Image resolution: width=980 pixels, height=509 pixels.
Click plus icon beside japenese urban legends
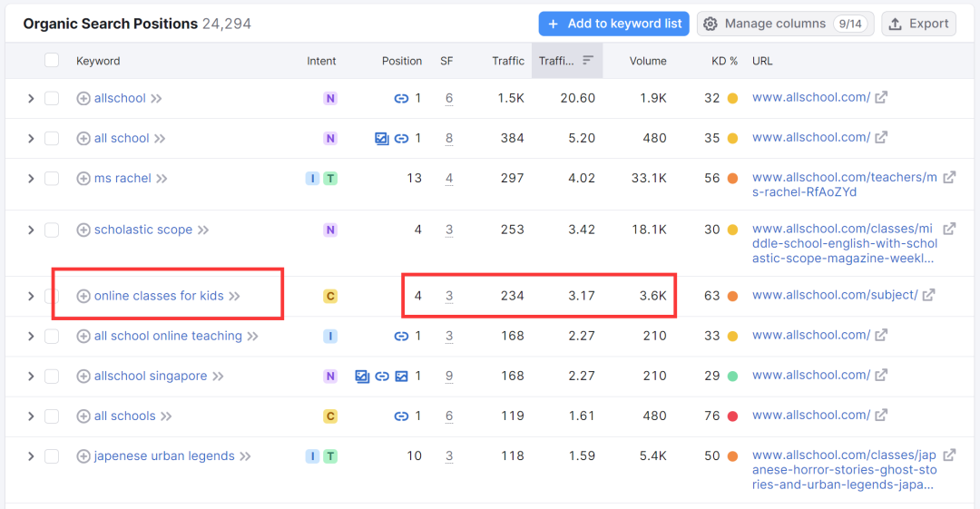83,456
